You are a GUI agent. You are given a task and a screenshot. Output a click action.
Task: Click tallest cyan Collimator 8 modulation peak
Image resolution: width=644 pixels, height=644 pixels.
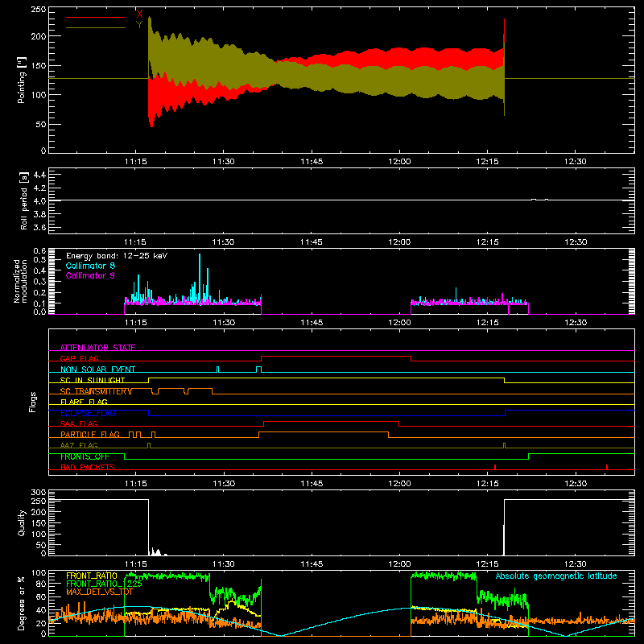coord(200,278)
